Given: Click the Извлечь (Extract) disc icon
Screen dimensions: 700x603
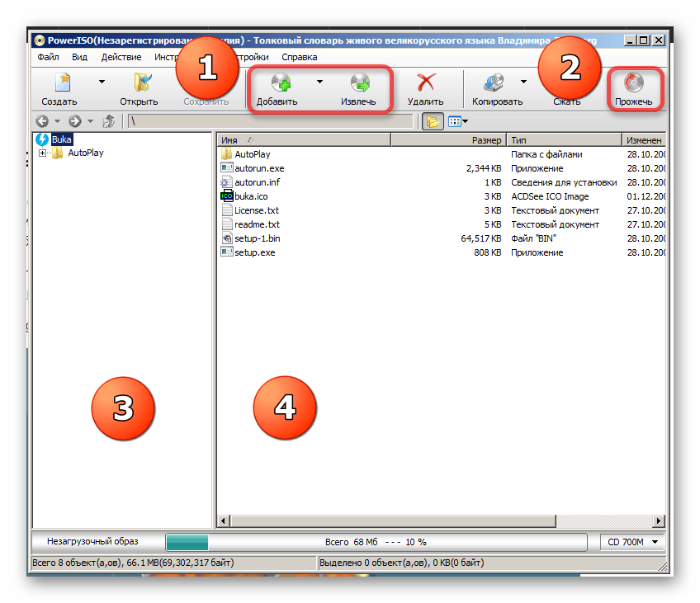Looking at the screenshot, I should click(x=360, y=83).
